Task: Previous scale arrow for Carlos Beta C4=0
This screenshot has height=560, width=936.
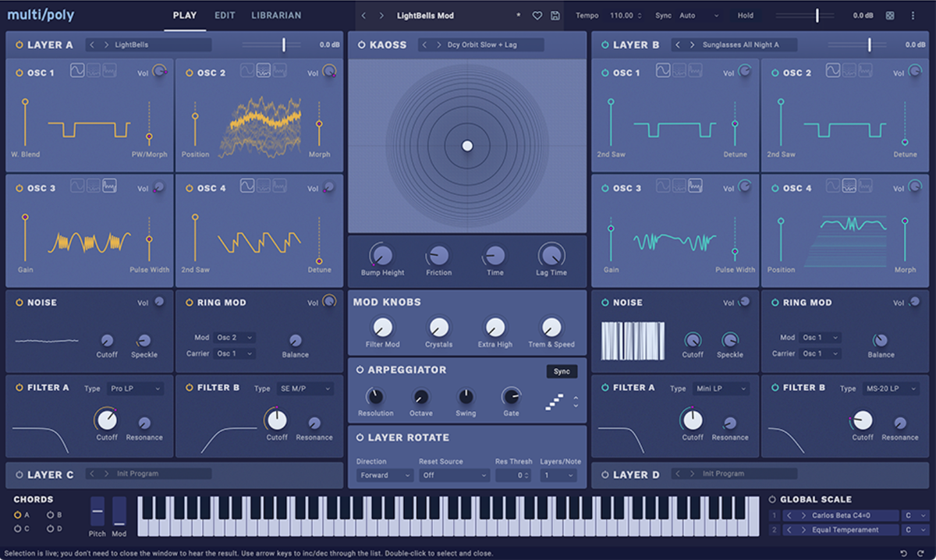Action: (789, 516)
